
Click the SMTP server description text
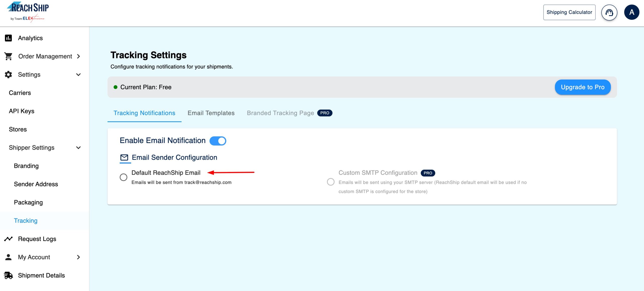(x=432, y=187)
